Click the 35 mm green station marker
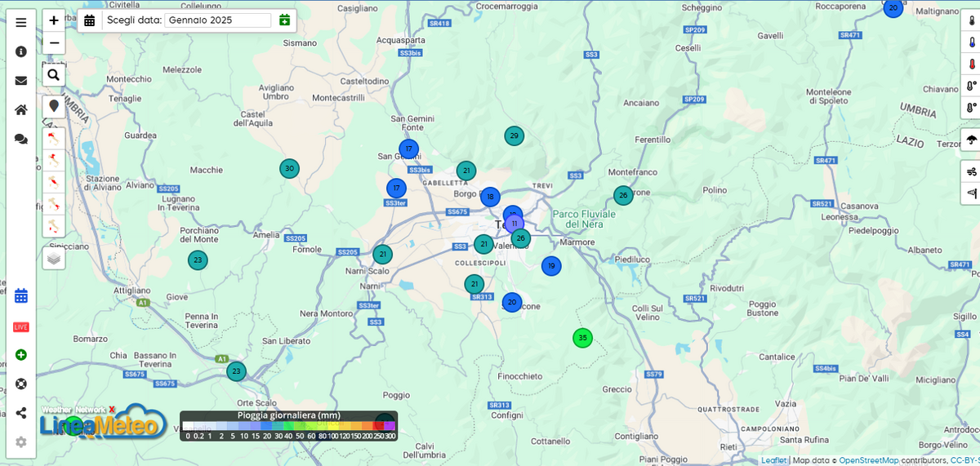The image size is (980, 466). tap(582, 338)
